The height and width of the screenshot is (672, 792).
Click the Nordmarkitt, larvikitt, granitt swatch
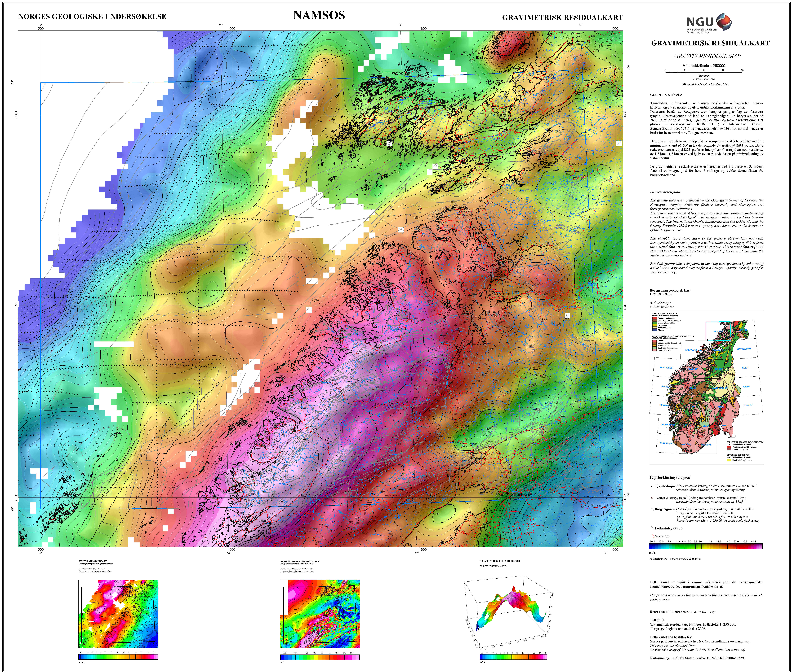[729, 447]
